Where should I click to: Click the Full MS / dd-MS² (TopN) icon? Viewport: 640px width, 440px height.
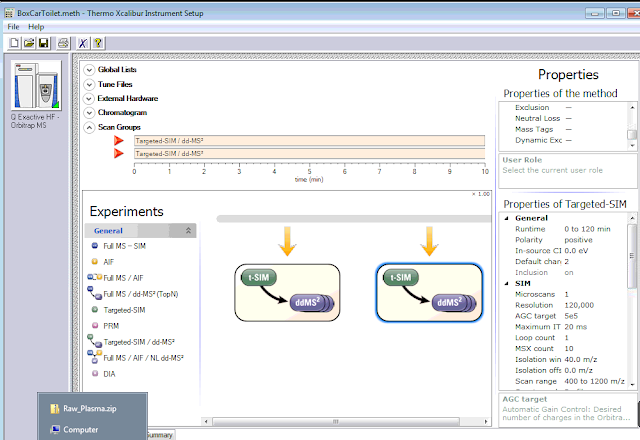pos(94,293)
